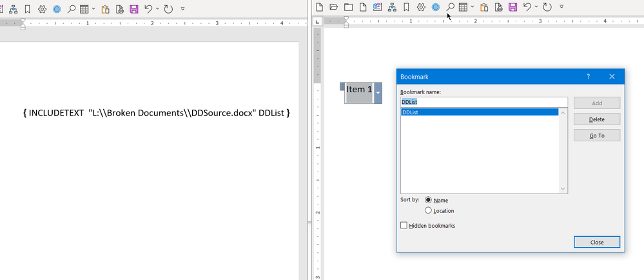644x280 pixels.
Task: Expand Undo history dropdown in right window
Action: pyautogui.click(x=536, y=7)
